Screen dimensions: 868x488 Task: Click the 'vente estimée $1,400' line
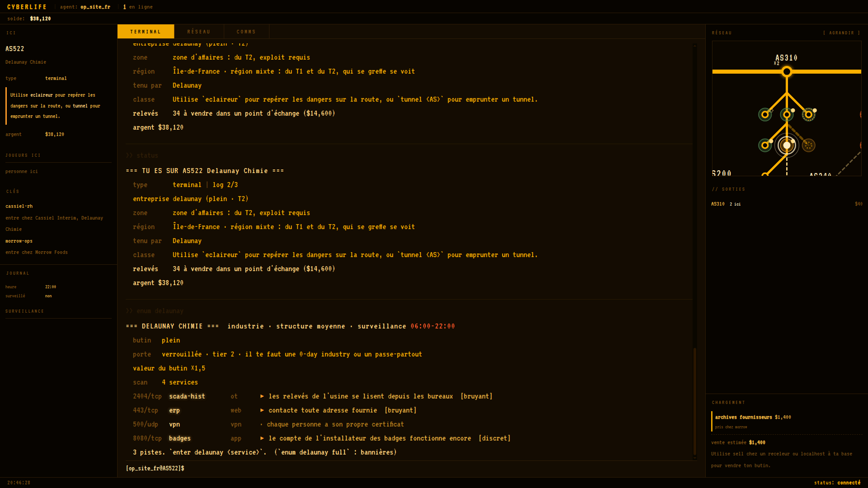coord(738,442)
